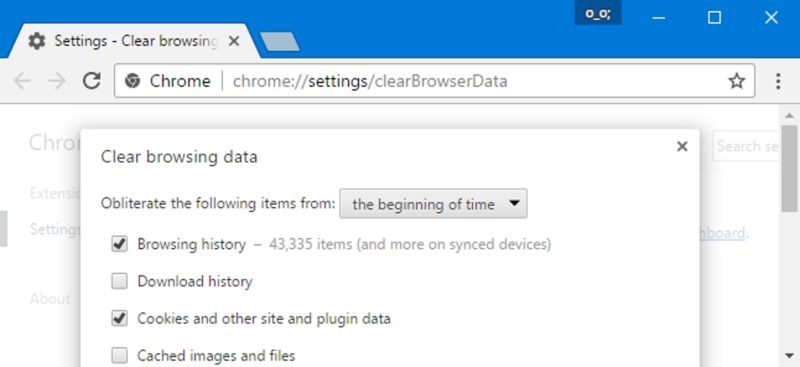The image size is (800, 367).
Task: Enable Cached images and files checkbox
Action: [119, 355]
